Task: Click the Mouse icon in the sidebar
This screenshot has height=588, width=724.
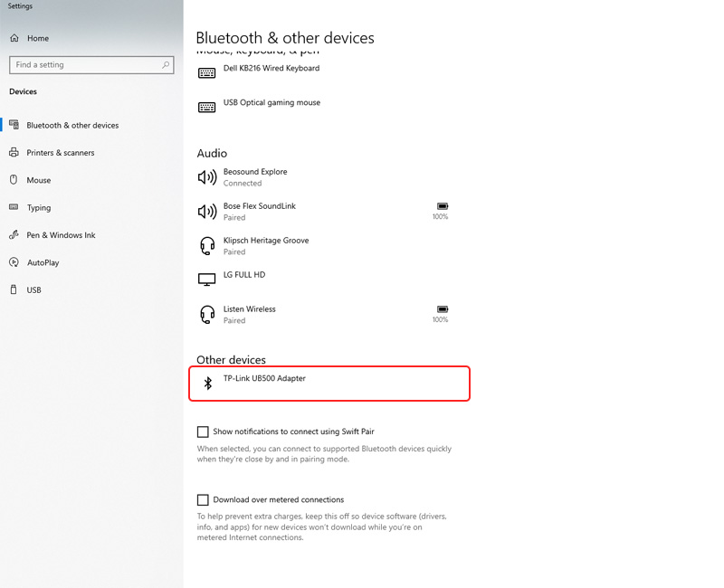Action: click(x=14, y=179)
